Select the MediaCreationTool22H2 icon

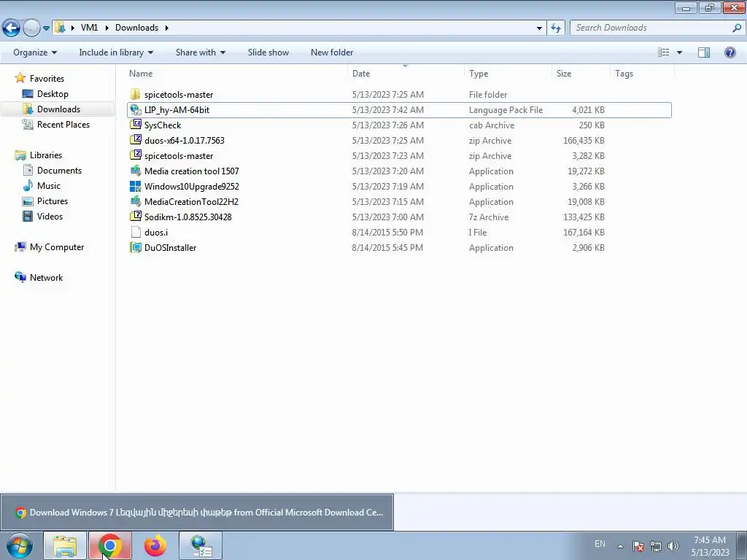point(136,201)
